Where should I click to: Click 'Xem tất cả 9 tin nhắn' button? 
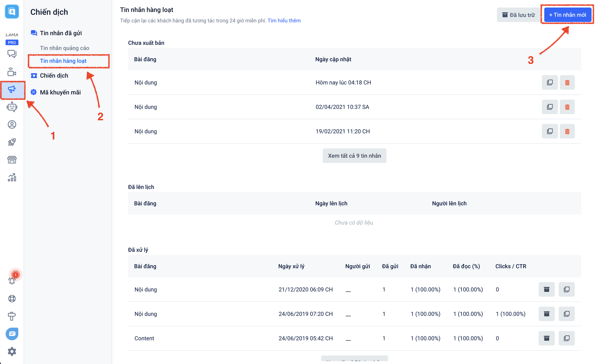point(354,156)
